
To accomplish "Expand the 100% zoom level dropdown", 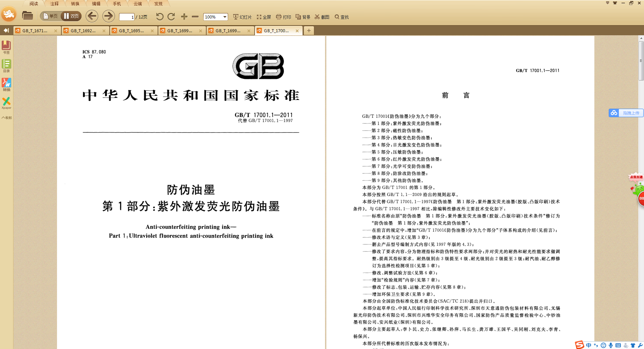I will [x=225, y=17].
